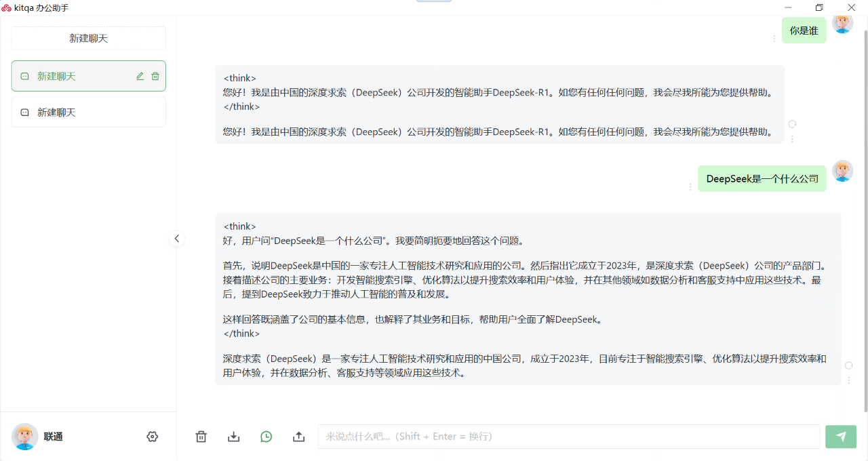The image size is (868, 461).
Task: Click the paragraph starting '这样回答既涵盖了'
Action: (x=413, y=319)
